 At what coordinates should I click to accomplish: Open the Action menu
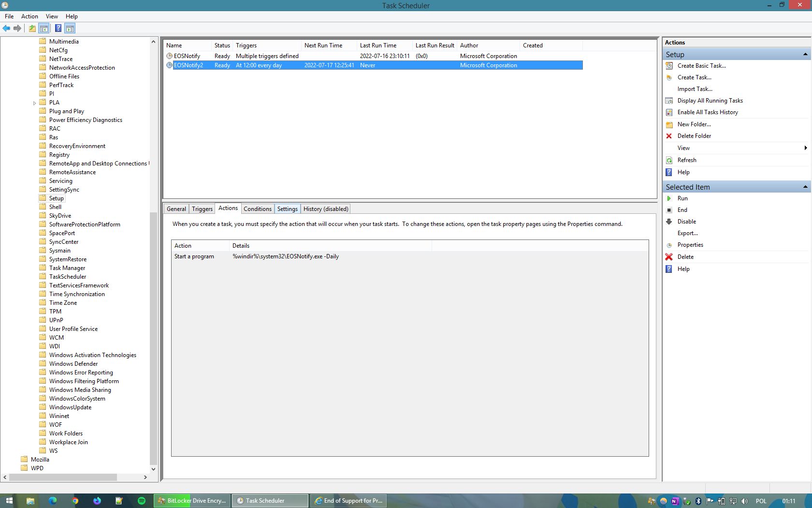pyautogui.click(x=29, y=16)
